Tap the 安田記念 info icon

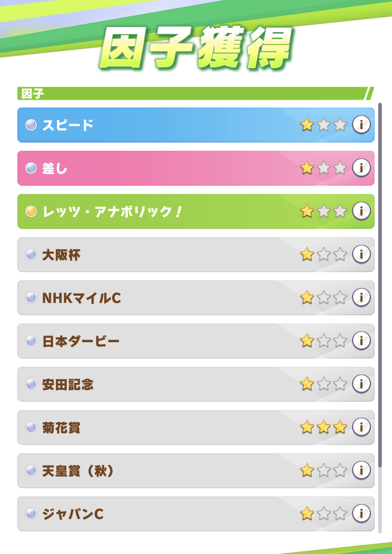361,384
